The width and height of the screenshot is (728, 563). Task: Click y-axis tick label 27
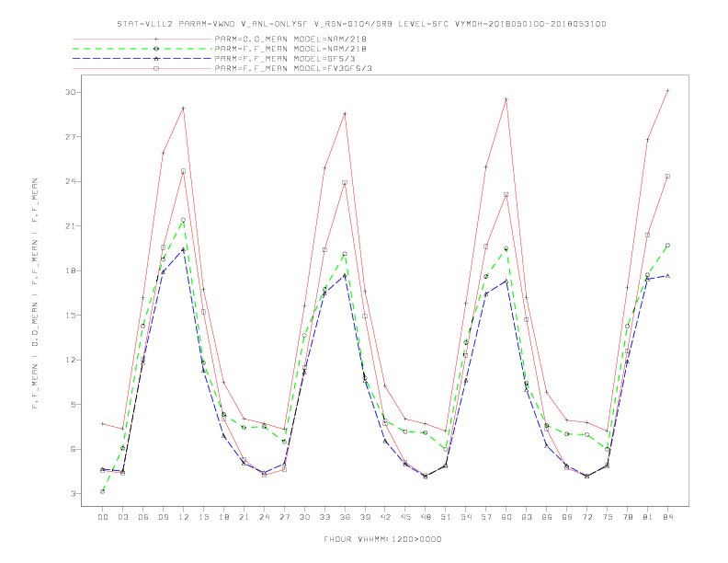[70, 137]
